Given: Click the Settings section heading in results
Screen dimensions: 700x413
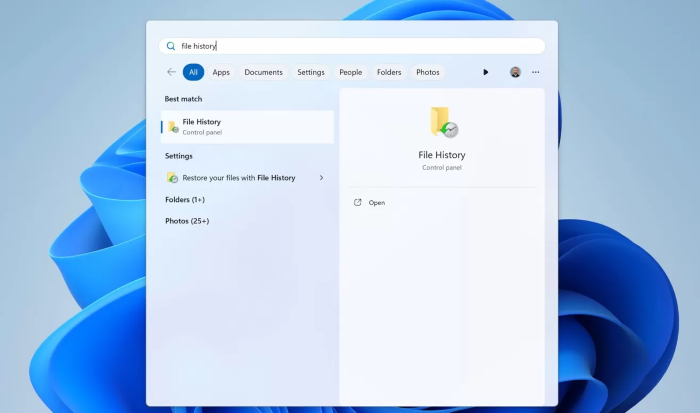Looking at the screenshot, I should pos(179,156).
